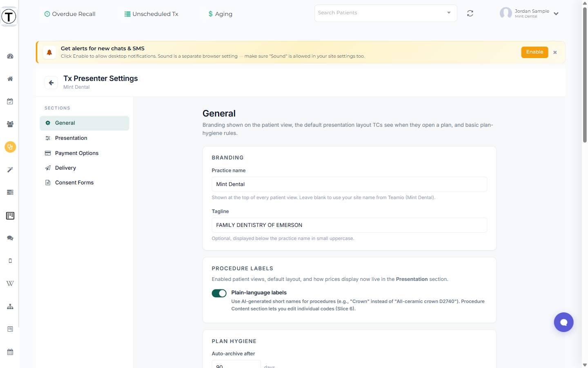This screenshot has width=588, height=368.
Task: Open the magic wand icon in sidebar
Action: [10, 169]
